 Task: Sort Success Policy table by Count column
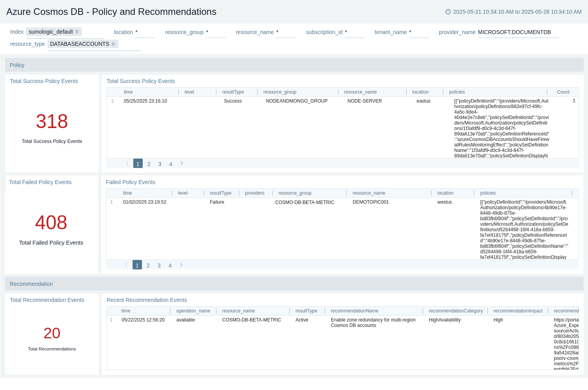point(563,92)
